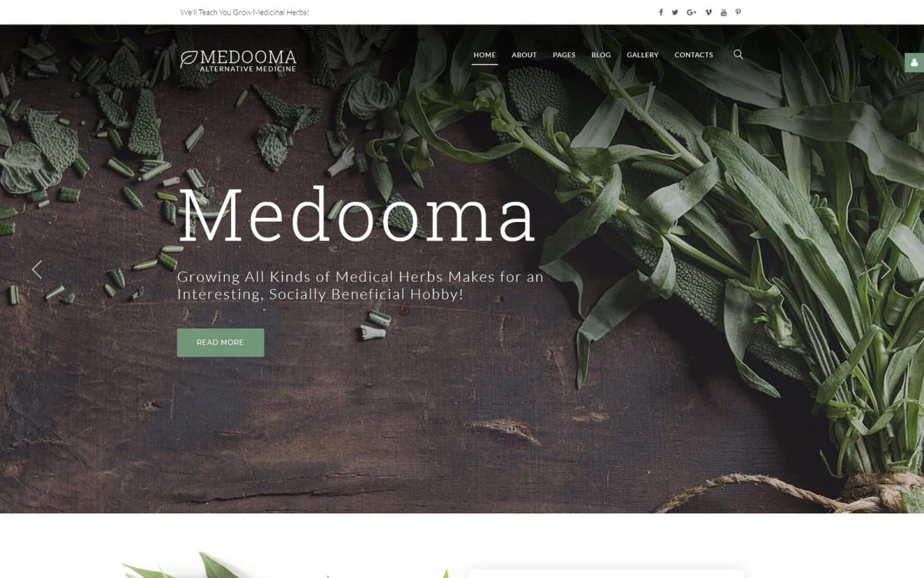The image size is (924, 578).
Task: Open the Gallery menu
Action: (643, 55)
